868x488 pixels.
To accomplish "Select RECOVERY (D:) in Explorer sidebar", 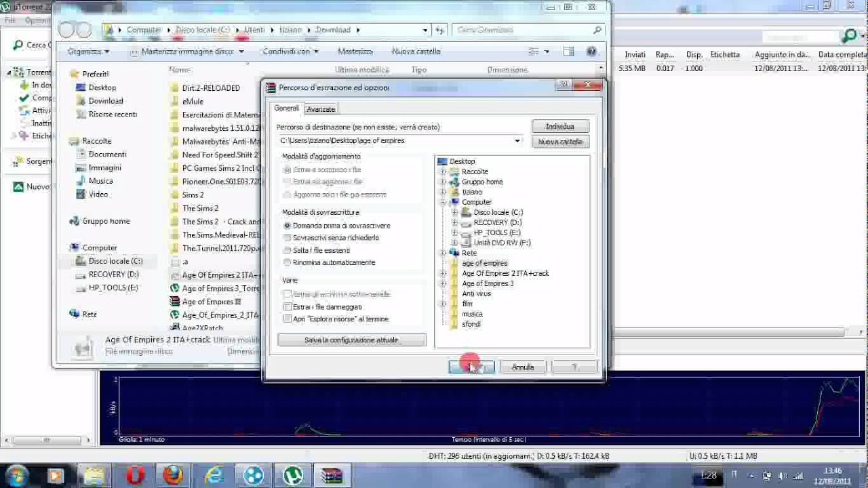I will [113, 274].
